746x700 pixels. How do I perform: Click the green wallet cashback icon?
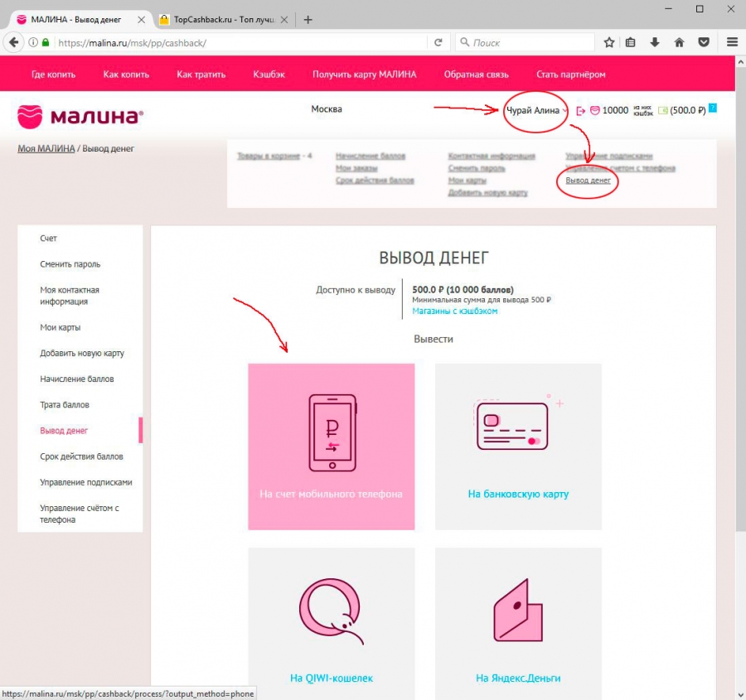point(663,110)
